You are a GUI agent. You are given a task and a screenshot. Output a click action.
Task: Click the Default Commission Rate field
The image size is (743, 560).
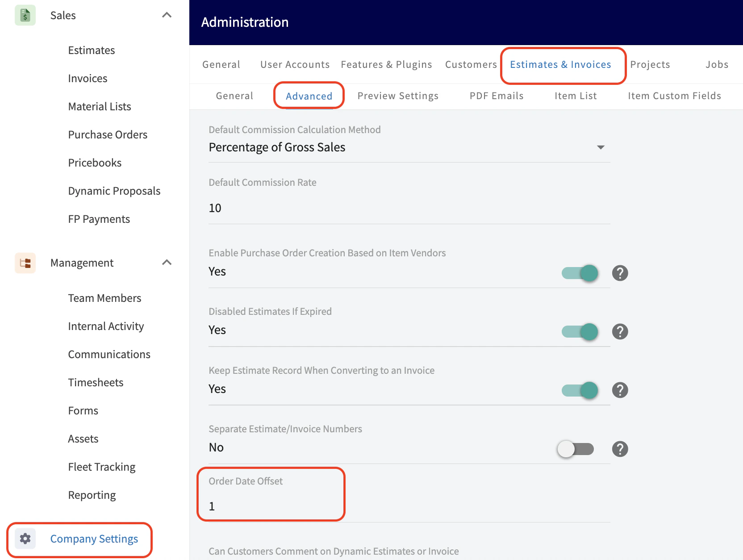(409, 208)
